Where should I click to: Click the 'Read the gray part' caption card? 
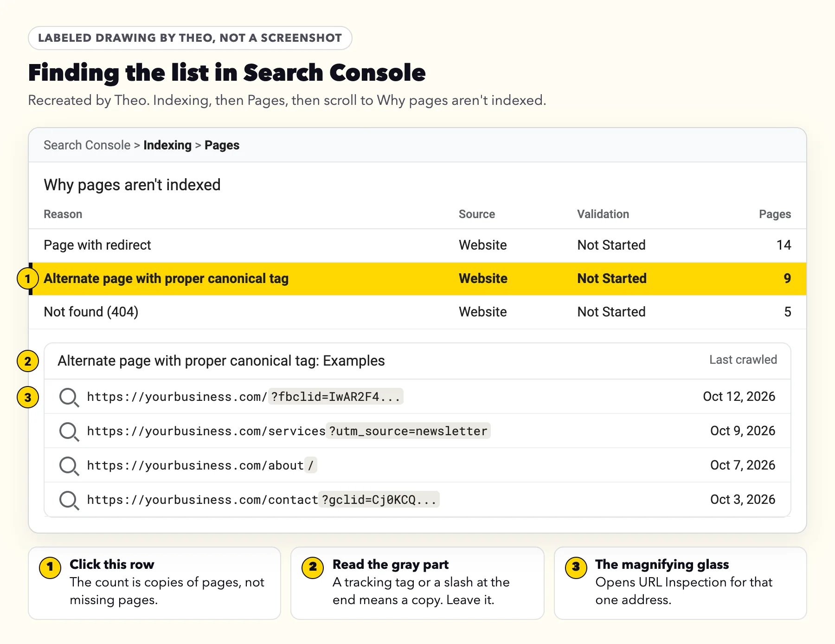[417, 583]
